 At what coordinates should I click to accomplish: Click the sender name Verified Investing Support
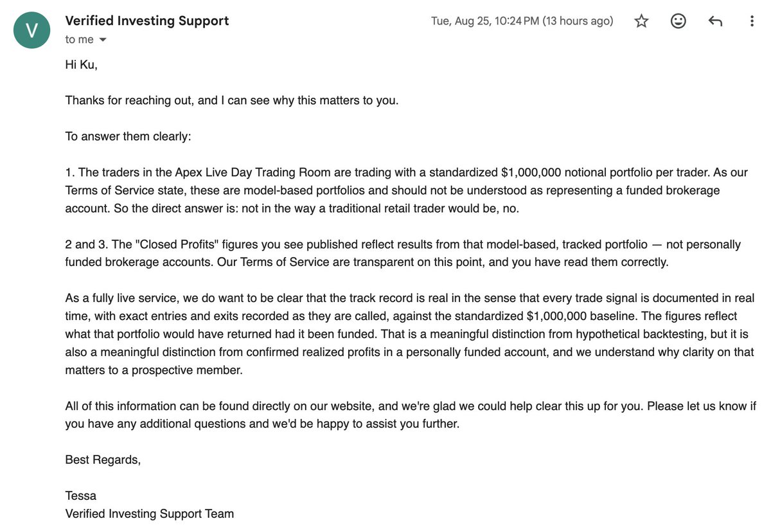(147, 21)
